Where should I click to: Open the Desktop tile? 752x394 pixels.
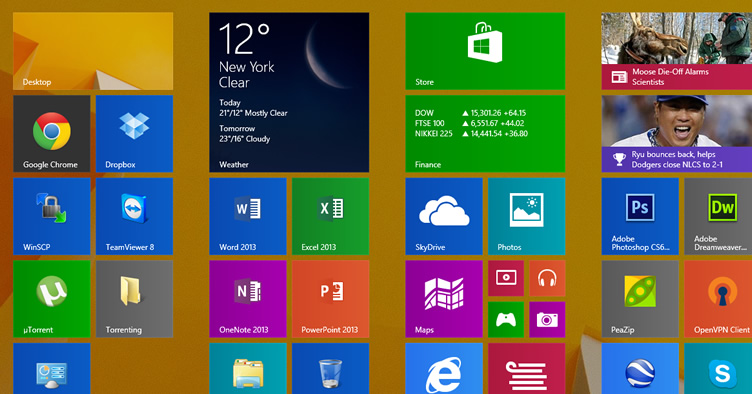[93, 51]
